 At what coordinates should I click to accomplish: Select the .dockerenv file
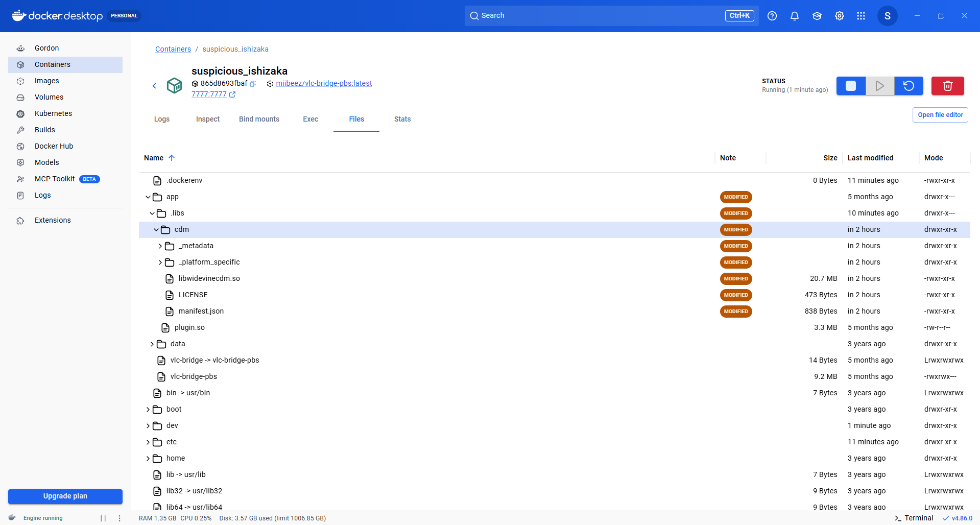[x=555, y=181]
